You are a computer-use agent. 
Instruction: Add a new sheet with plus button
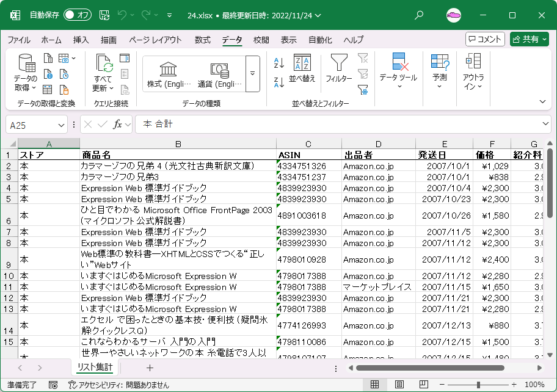(150, 368)
